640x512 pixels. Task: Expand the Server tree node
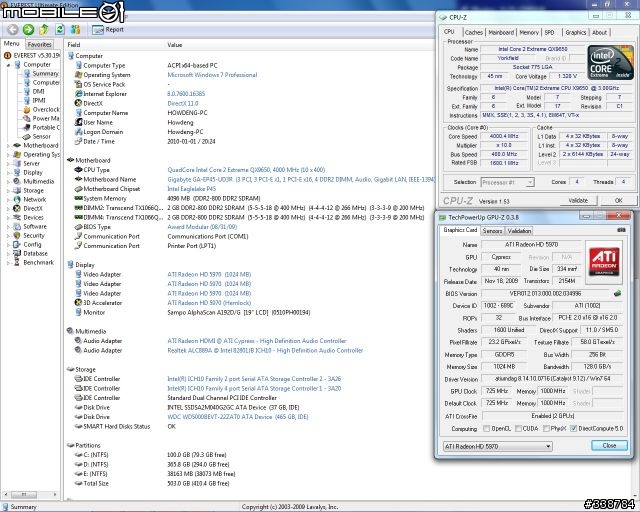[8, 164]
